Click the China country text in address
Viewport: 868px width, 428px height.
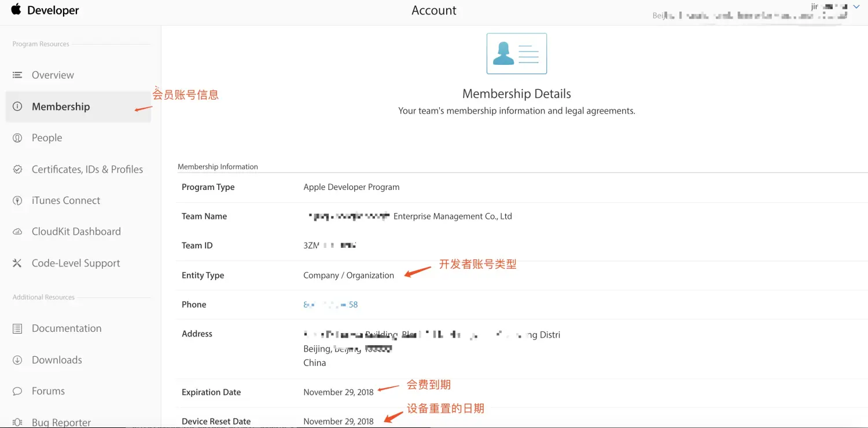(315, 363)
